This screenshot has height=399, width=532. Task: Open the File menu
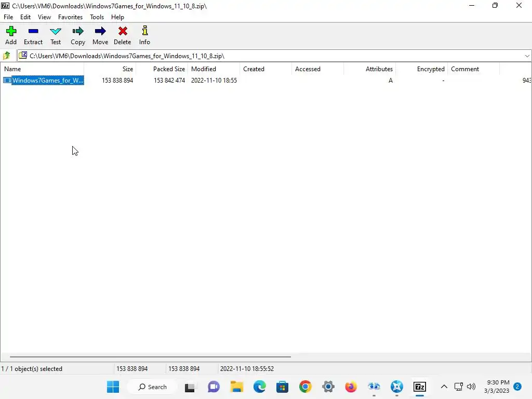tap(8, 17)
